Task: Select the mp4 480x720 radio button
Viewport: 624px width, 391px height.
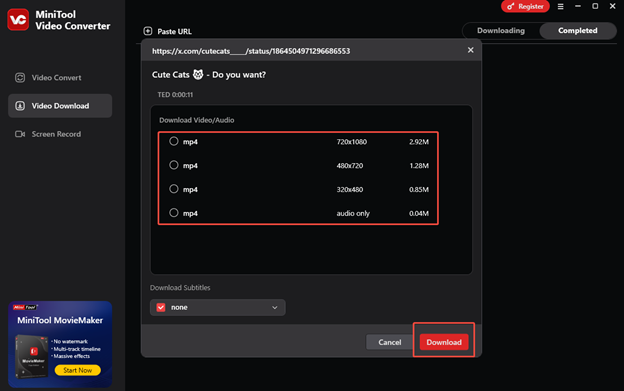Action: (174, 165)
